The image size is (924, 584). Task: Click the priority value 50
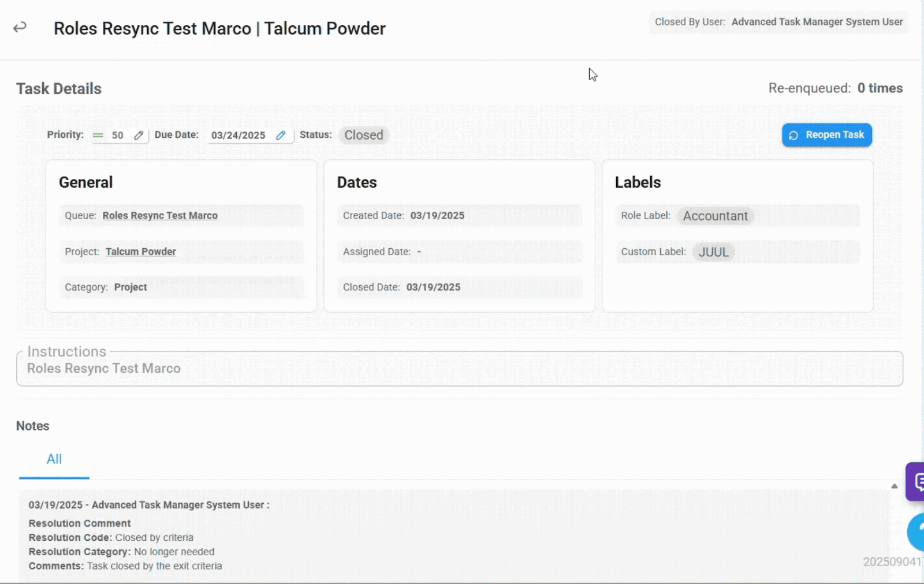pos(117,135)
